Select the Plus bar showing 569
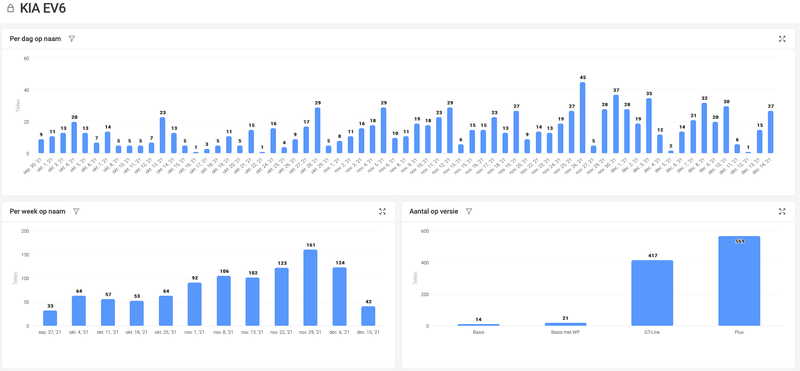The height and width of the screenshot is (371, 800). tap(739, 281)
